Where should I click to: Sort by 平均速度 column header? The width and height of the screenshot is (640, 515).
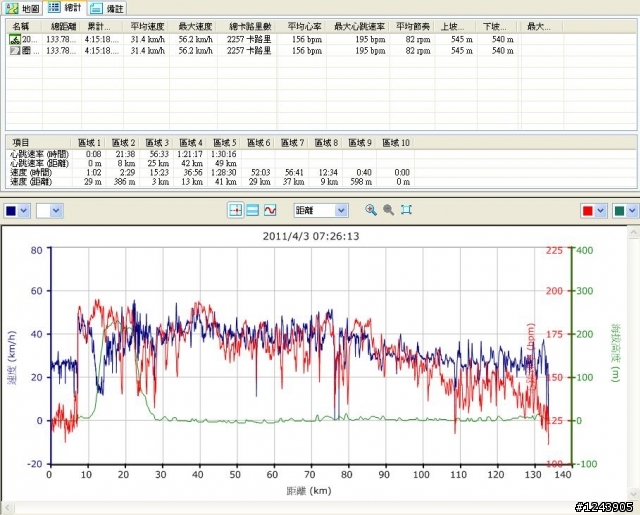pos(148,25)
